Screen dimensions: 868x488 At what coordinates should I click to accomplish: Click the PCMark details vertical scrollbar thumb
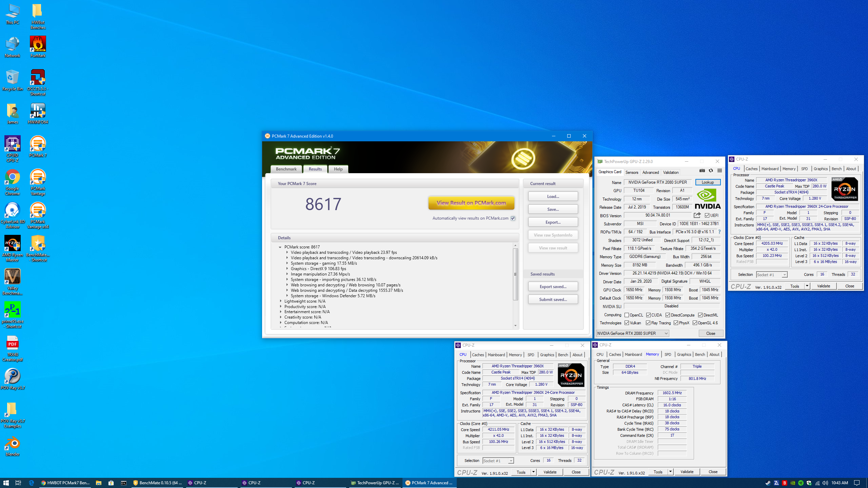point(515,274)
